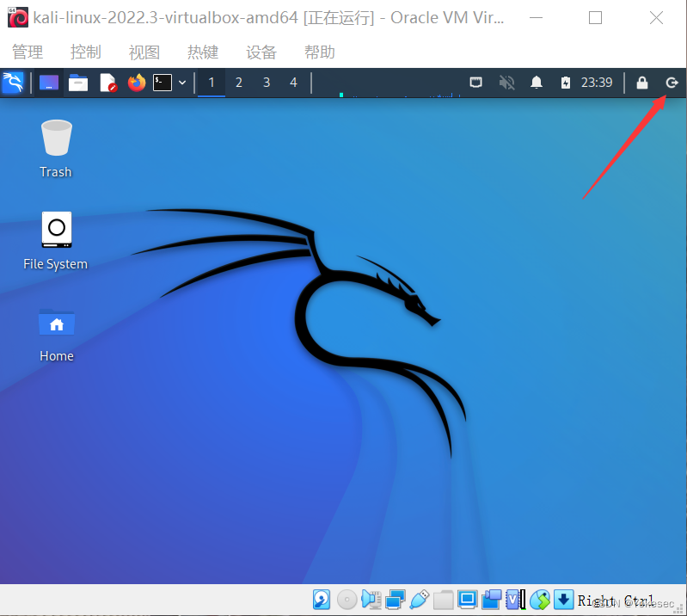This screenshot has width=687, height=616.
Task: Minimize the VirtualBox window
Action: point(536,18)
